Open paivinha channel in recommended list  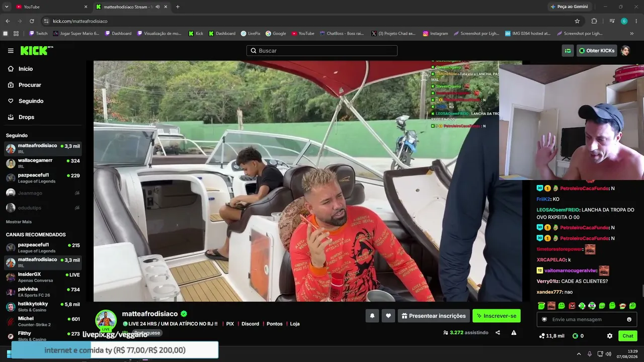pyautogui.click(x=43, y=292)
